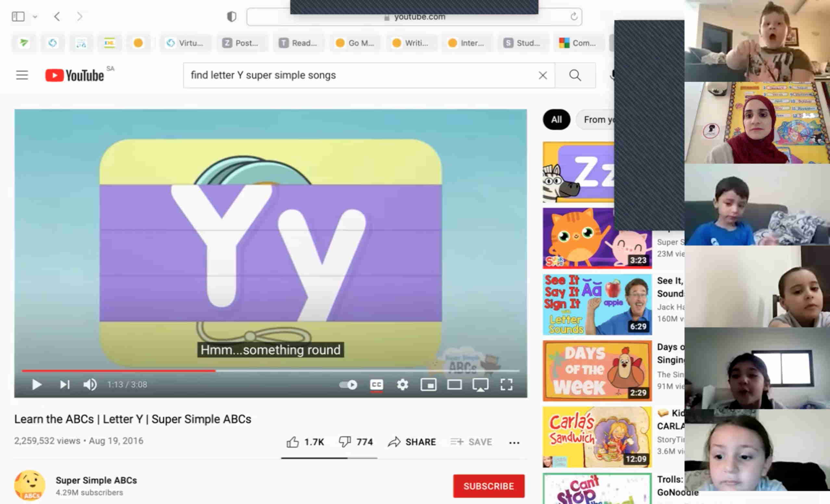Click the search magnifier button

coord(575,75)
